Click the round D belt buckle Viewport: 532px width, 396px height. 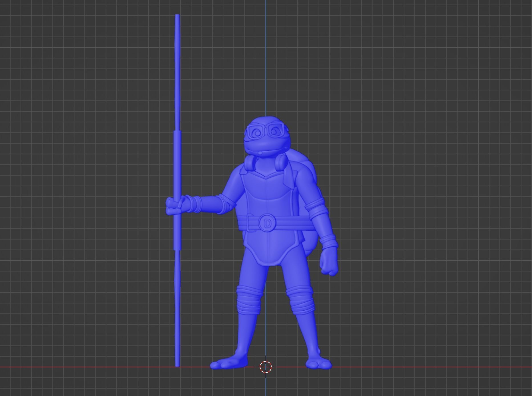tap(267, 223)
